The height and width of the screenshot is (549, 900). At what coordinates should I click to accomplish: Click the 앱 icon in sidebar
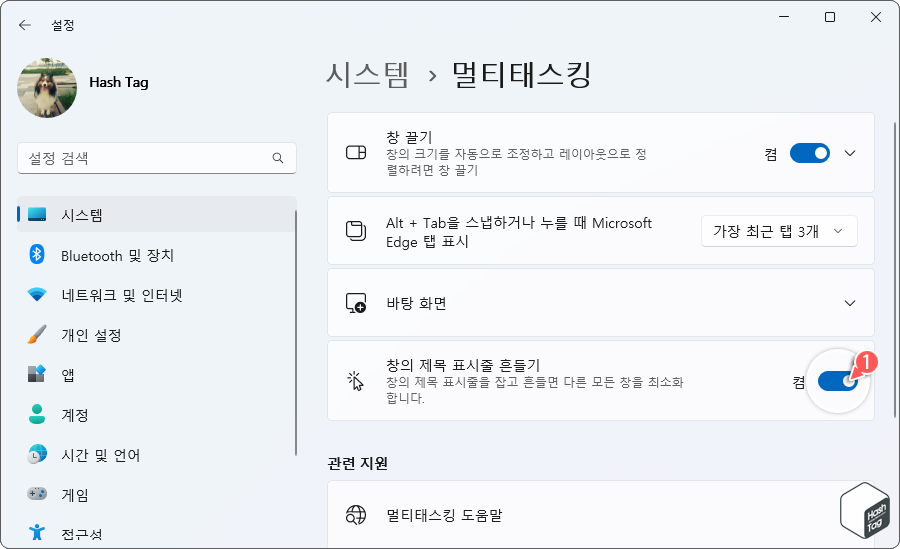(37, 374)
